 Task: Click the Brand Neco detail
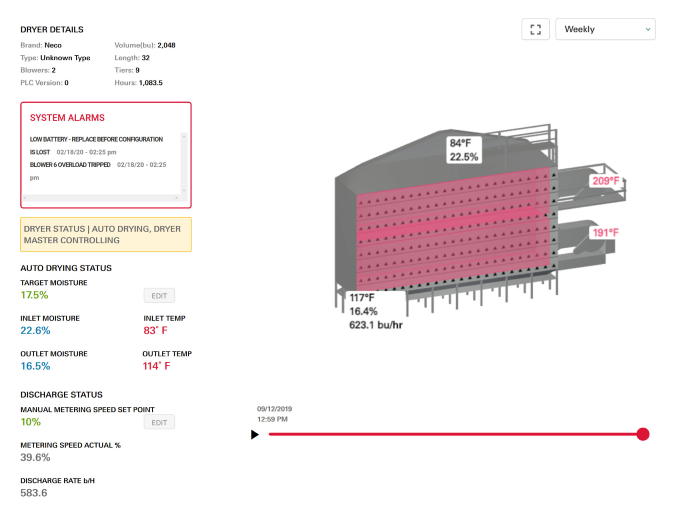pos(41,45)
